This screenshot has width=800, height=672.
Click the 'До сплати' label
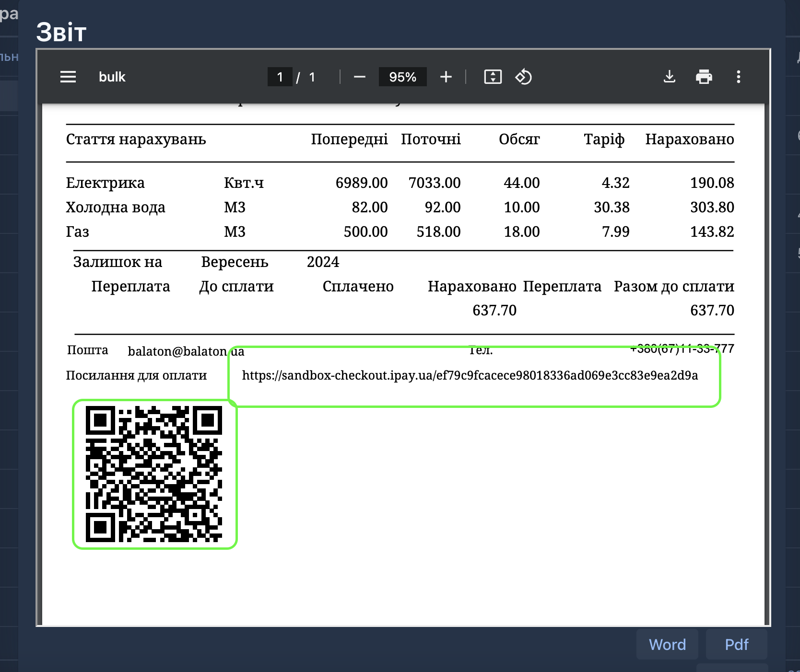tap(236, 286)
